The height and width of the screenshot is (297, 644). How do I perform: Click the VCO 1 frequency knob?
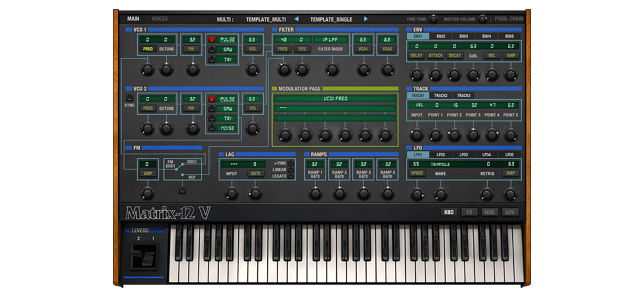pos(147,69)
